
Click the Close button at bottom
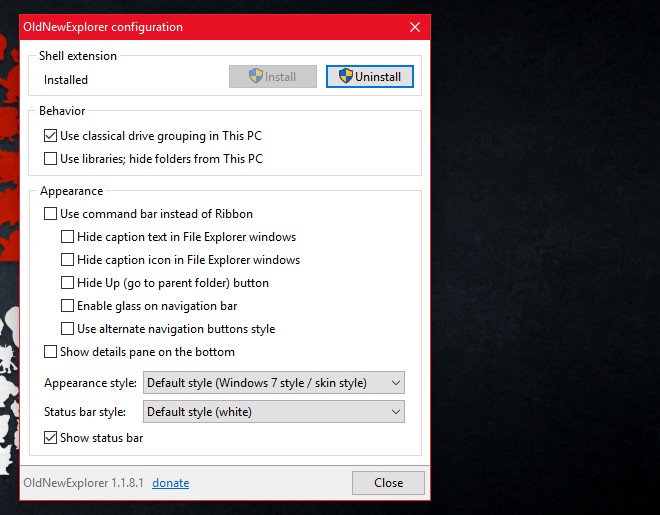388,483
